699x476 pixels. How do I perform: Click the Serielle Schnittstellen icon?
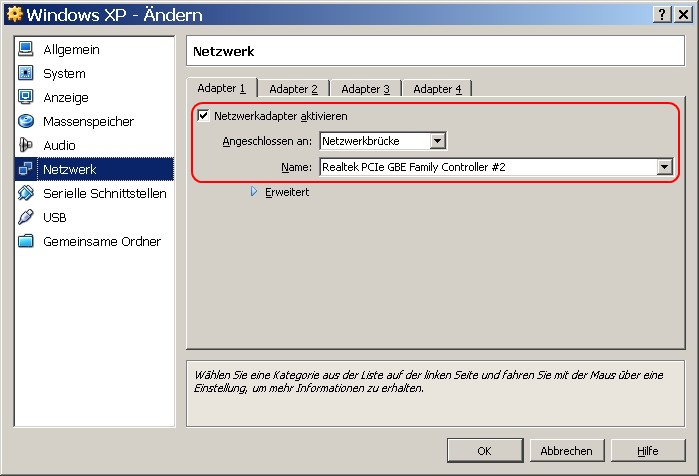pyautogui.click(x=26, y=193)
